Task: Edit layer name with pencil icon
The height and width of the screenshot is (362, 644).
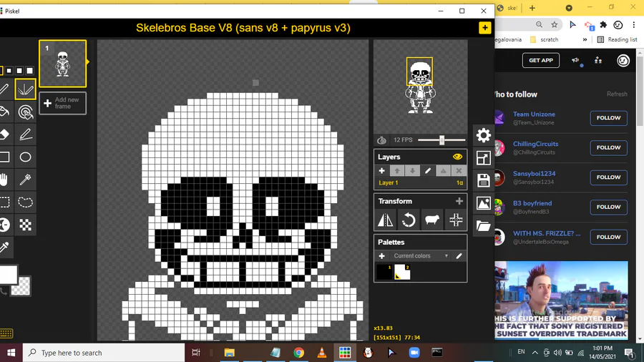Action: pos(428,171)
